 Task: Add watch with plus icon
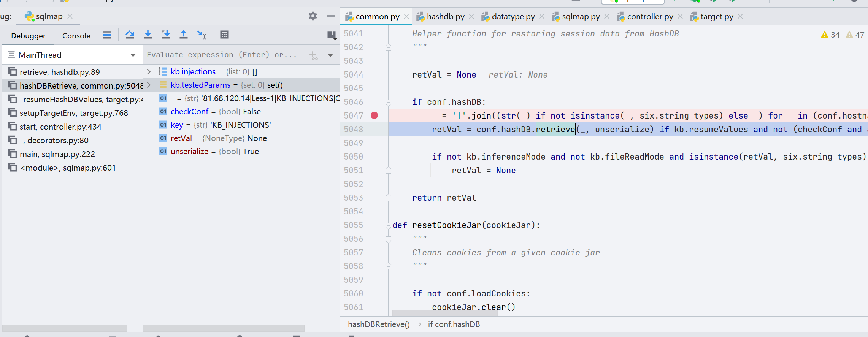[313, 55]
